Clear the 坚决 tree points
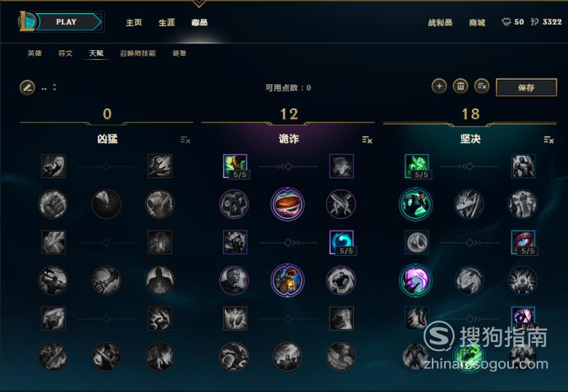This screenshot has height=392, width=568. coord(548,139)
